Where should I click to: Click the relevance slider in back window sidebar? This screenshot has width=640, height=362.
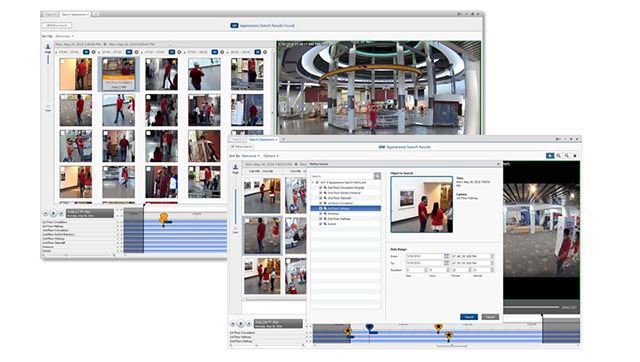tap(48, 80)
